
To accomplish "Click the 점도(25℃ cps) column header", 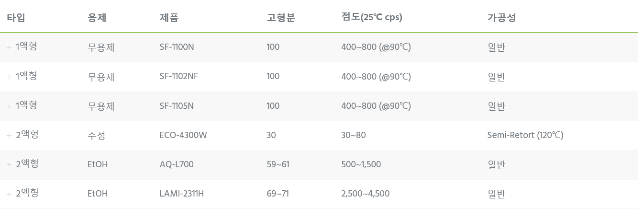I will [372, 17].
